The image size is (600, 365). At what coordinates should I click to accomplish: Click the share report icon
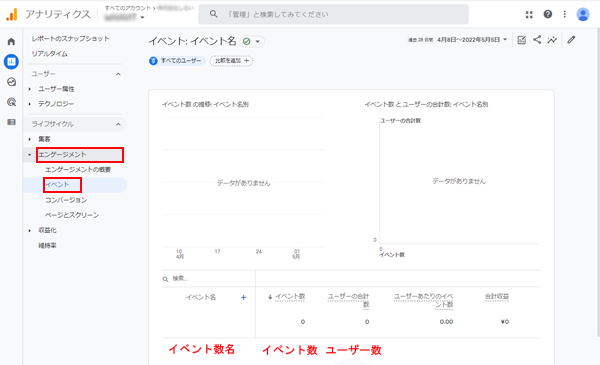tap(537, 39)
